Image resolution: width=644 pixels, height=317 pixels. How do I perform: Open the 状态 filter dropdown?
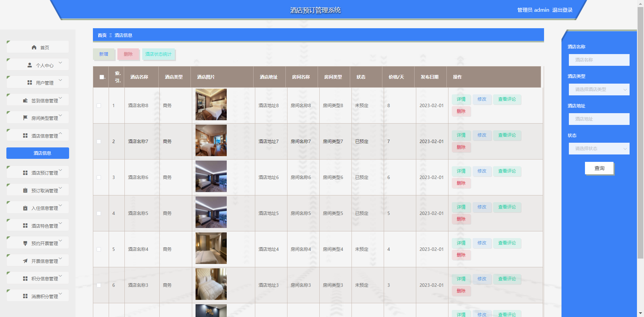(599, 148)
